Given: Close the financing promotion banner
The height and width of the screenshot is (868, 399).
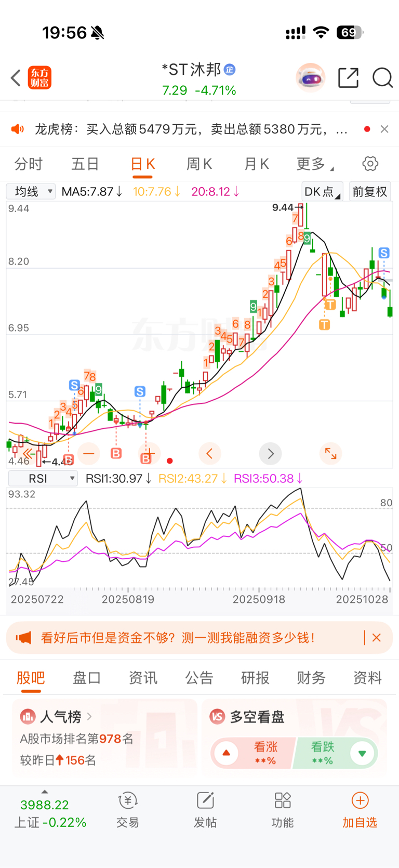Looking at the screenshot, I should (x=377, y=638).
